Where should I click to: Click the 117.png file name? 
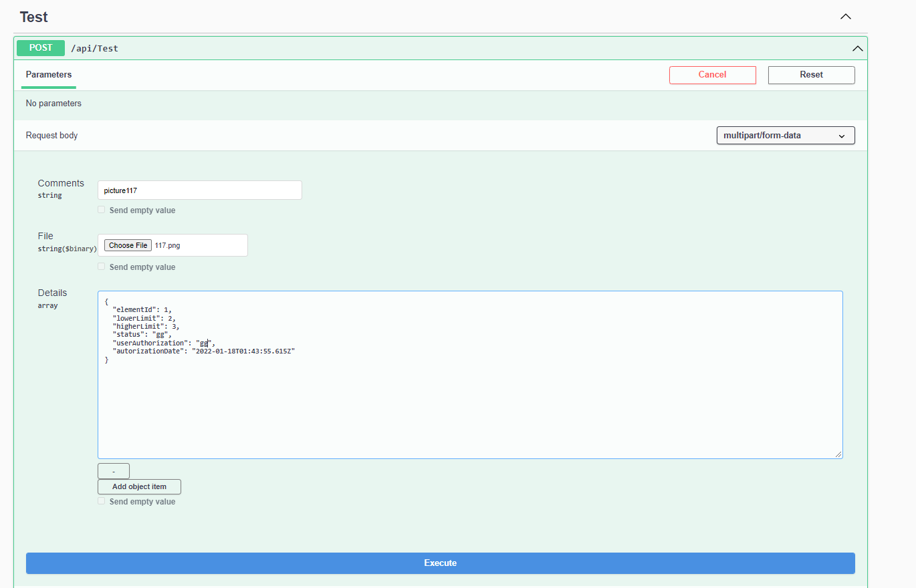167,245
